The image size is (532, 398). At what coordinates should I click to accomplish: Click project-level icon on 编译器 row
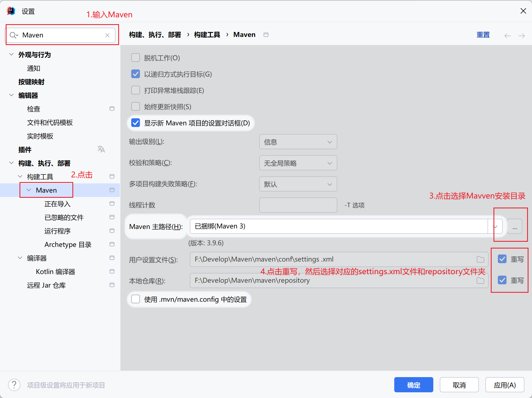pos(112,258)
